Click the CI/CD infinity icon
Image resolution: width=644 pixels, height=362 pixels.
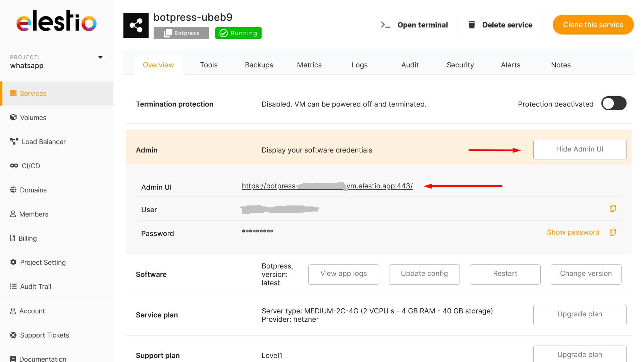click(14, 166)
